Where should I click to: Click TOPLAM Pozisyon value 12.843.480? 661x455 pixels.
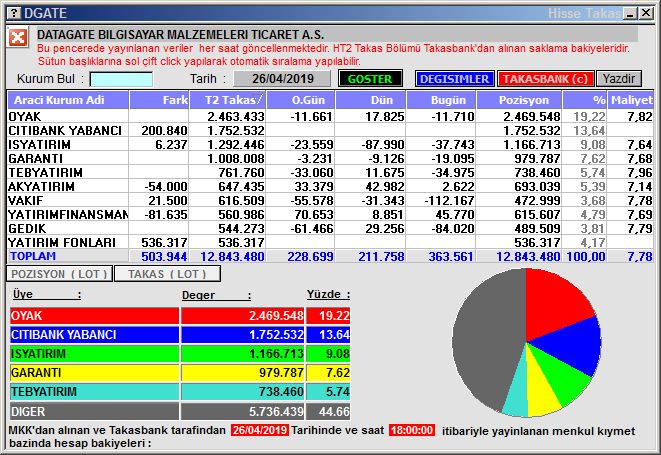pos(528,256)
